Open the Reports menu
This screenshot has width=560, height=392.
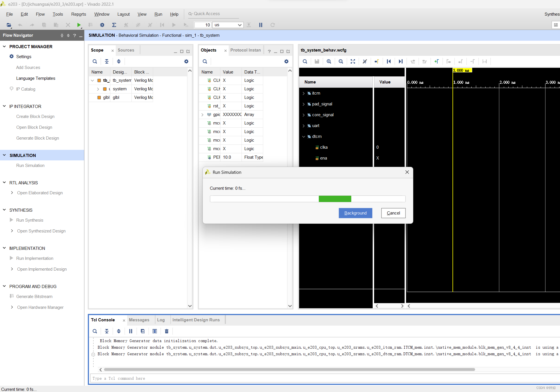[78, 14]
